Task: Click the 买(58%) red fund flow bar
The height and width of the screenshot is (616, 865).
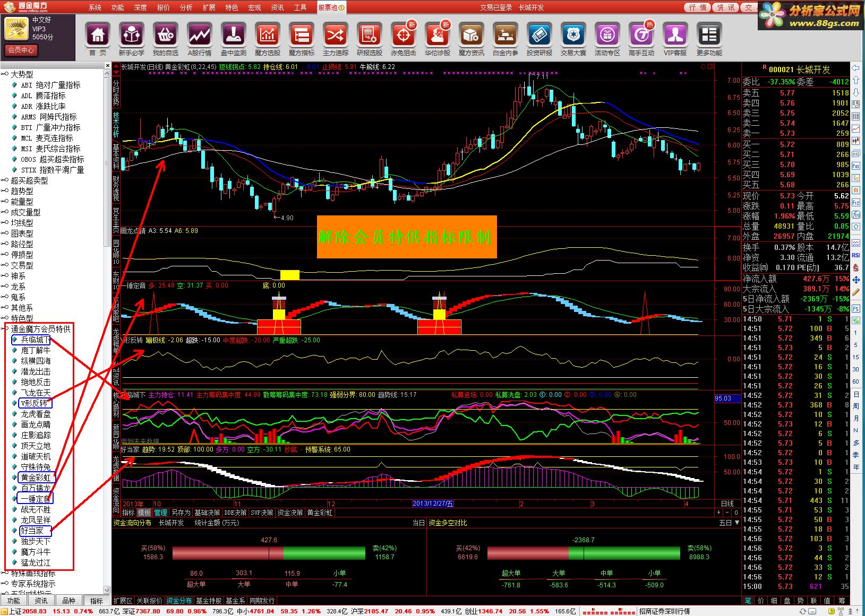Action: click(227, 553)
